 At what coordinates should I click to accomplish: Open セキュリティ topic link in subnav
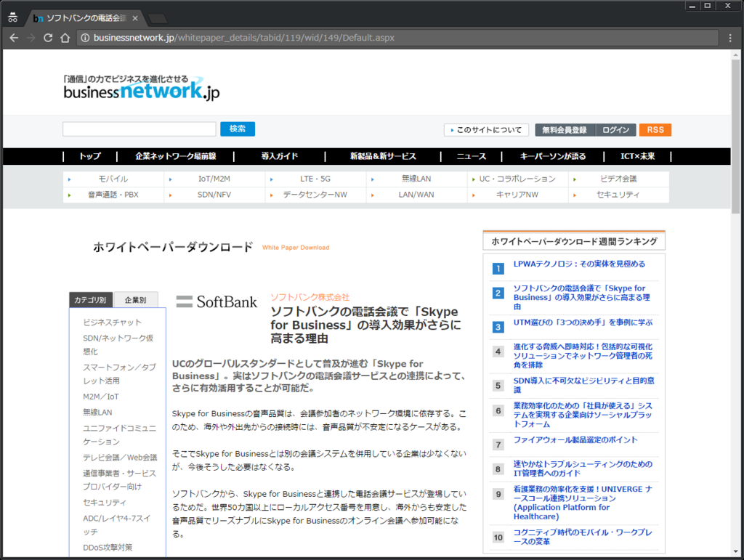point(618,195)
